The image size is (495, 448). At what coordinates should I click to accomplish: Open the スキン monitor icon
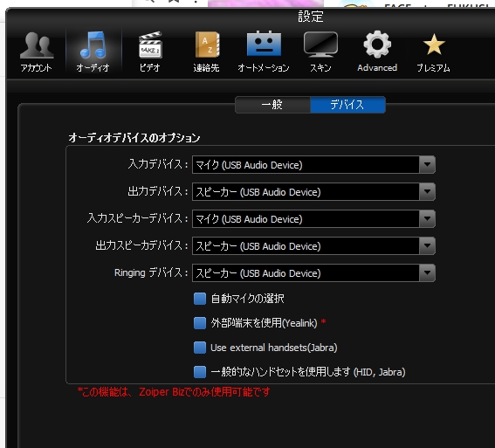pyautogui.click(x=320, y=45)
